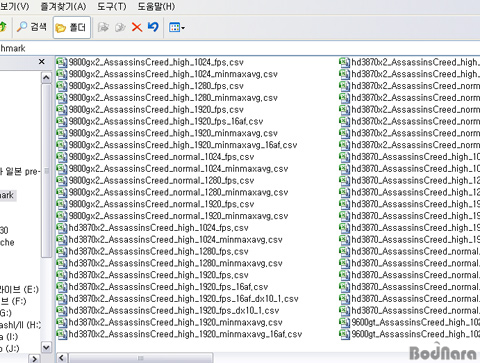Close the folder tree pane
Image resolution: width=480 pixels, height=363 pixels.
pos(42,62)
